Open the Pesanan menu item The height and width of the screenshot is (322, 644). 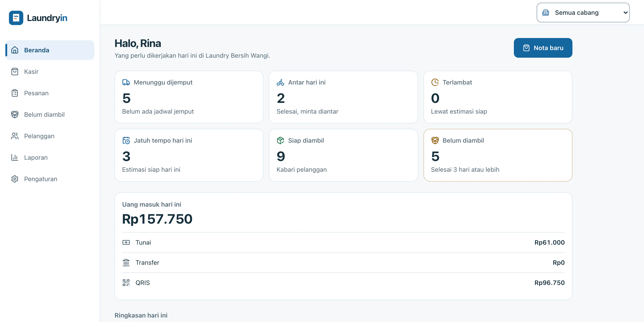point(50,93)
